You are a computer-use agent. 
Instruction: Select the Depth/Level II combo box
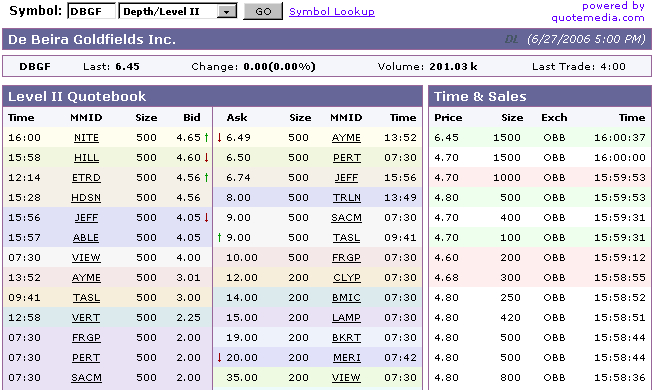(x=178, y=11)
